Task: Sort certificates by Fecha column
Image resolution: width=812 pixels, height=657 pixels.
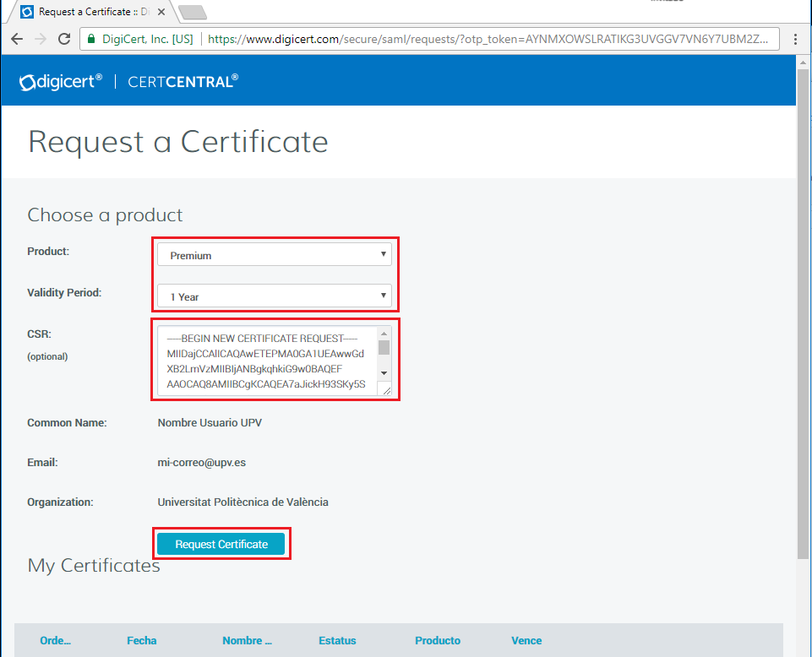Action: [x=141, y=641]
